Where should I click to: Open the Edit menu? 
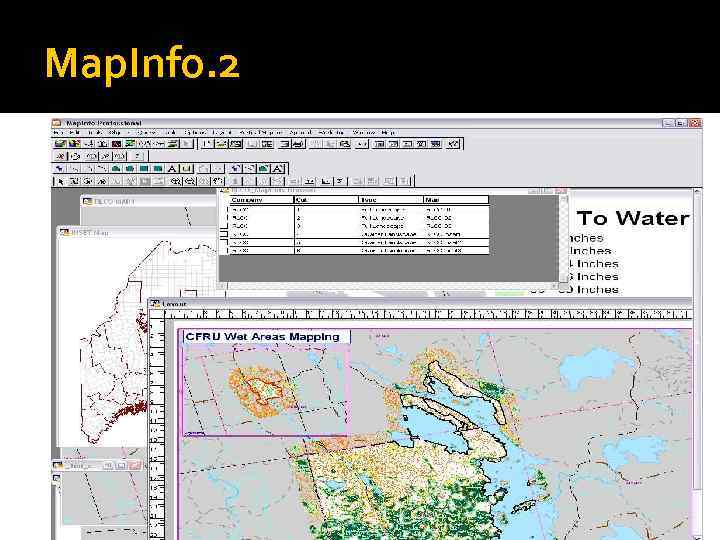coord(74,132)
